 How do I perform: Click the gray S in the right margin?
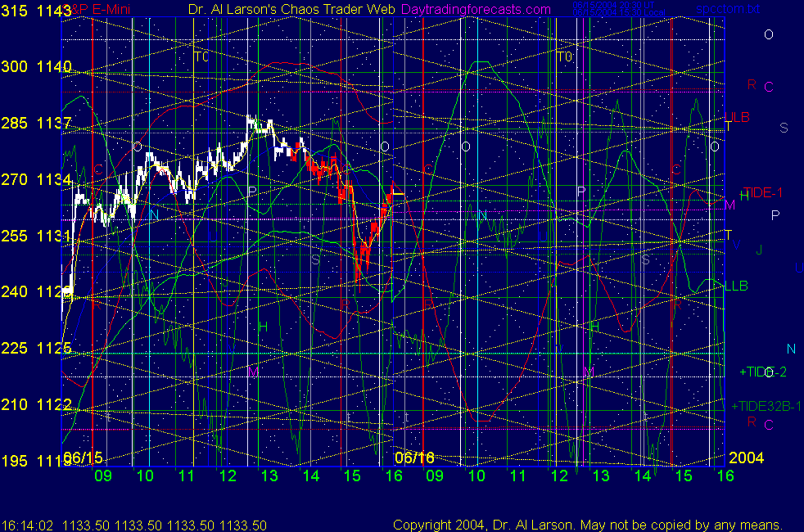[784, 128]
